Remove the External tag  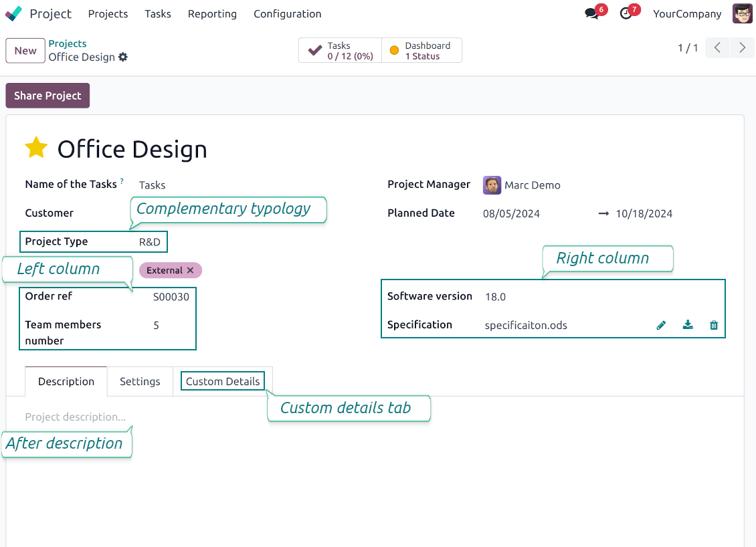(x=191, y=270)
